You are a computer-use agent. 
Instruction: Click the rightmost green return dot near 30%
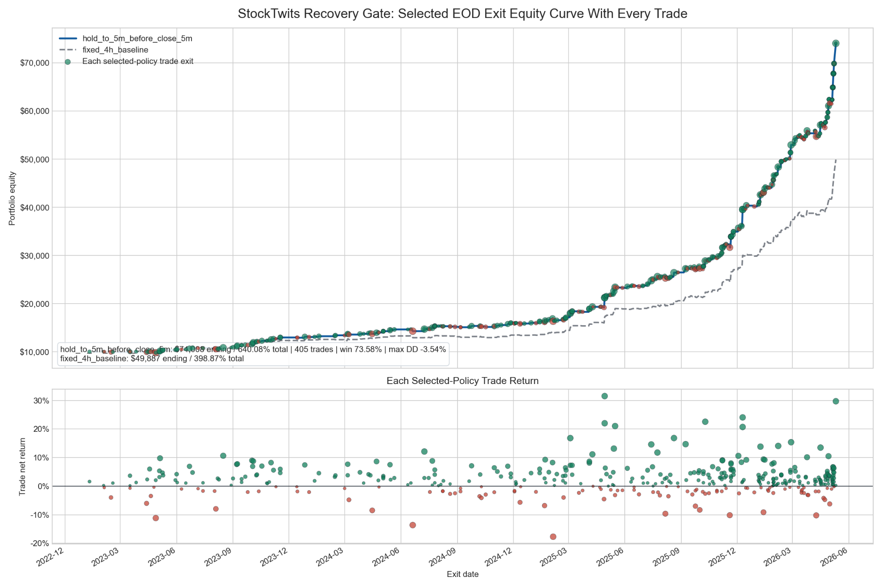point(836,401)
